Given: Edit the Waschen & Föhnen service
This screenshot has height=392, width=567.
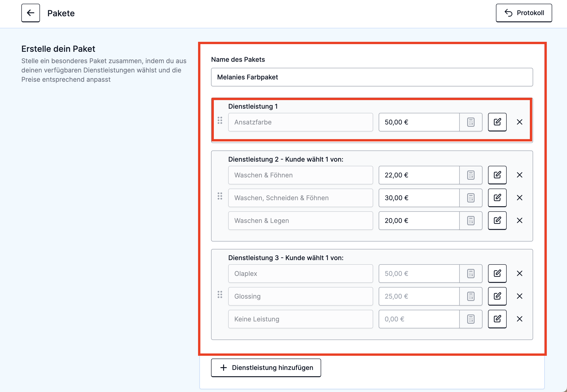Looking at the screenshot, I should point(497,175).
